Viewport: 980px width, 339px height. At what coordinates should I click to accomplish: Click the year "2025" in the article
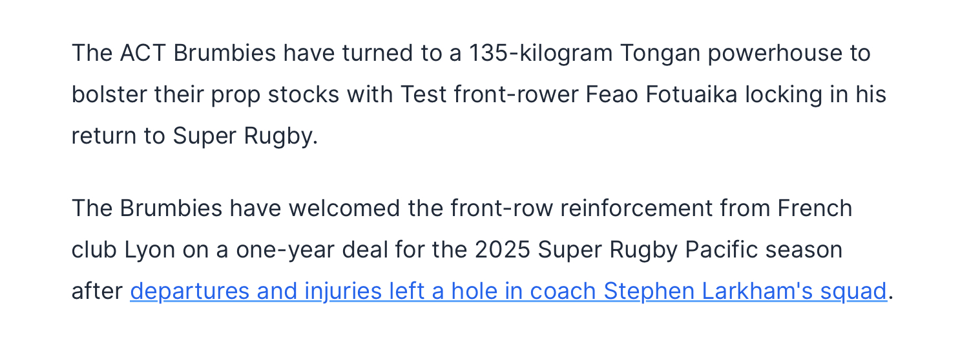tap(502, 250)
